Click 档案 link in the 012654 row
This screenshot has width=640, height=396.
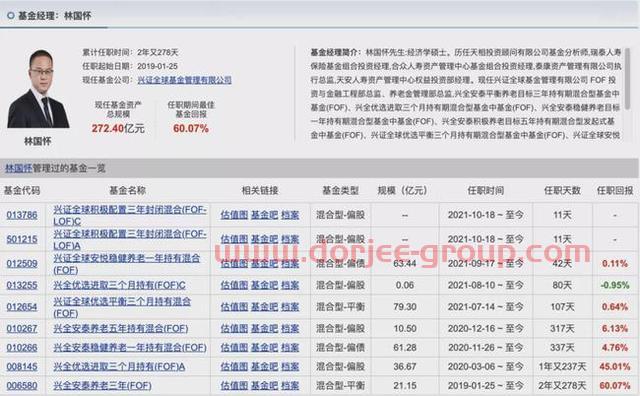290,307
